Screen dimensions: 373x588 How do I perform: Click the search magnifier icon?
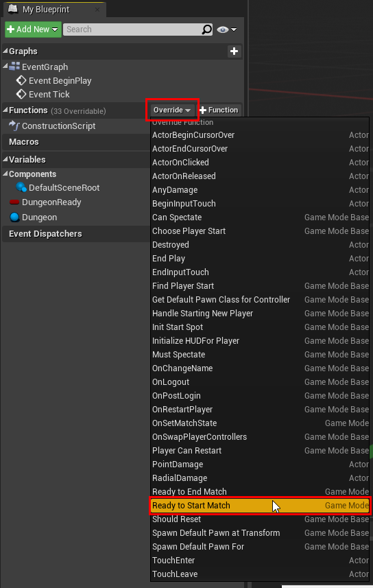pos(206,30)
